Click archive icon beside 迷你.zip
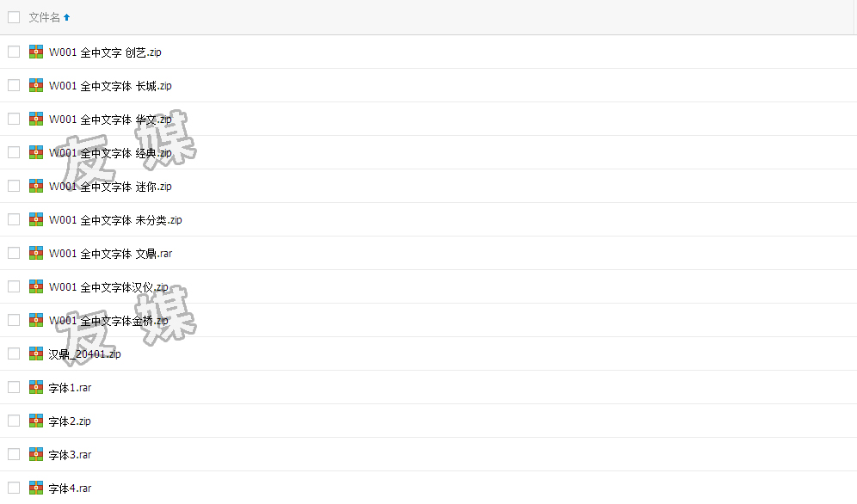Screen dimensions: 857x504 click(x=36, y=186)
